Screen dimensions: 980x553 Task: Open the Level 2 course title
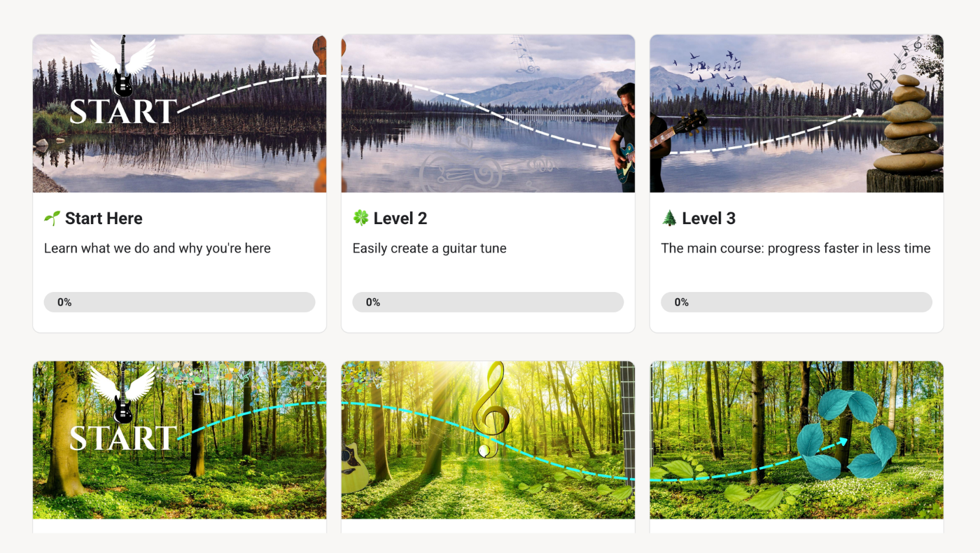(x=400, y=218)
